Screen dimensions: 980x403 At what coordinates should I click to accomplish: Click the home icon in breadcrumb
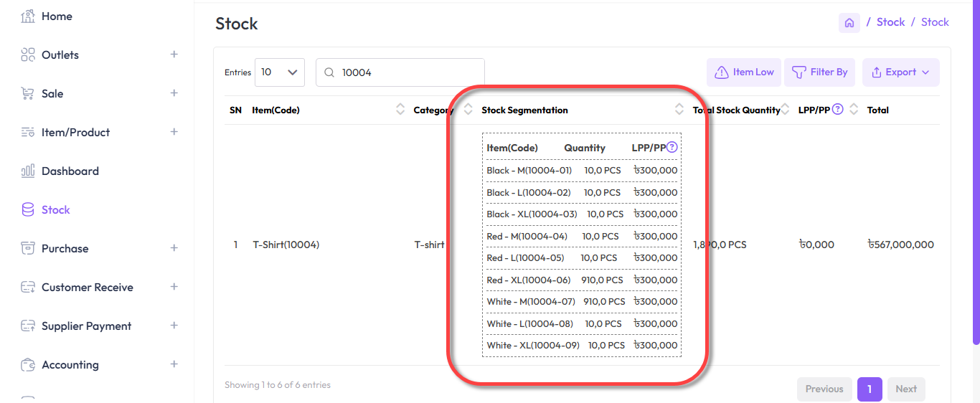[849, 23]
